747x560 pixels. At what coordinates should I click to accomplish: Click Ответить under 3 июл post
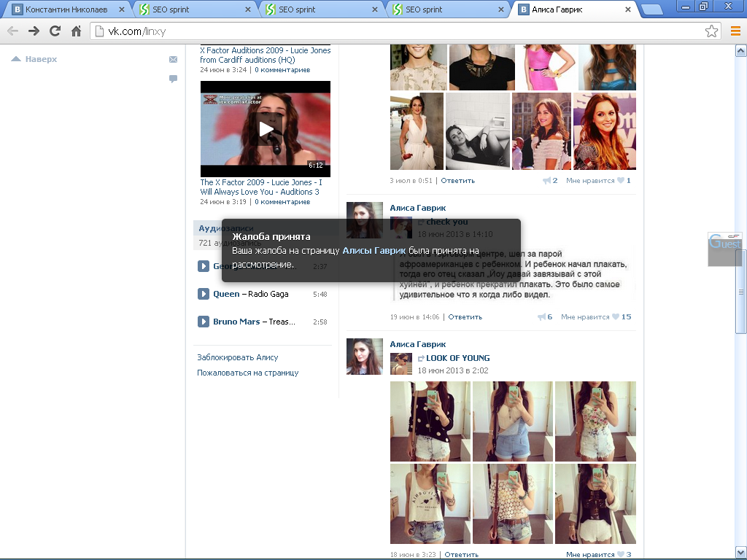coord(458,181)
